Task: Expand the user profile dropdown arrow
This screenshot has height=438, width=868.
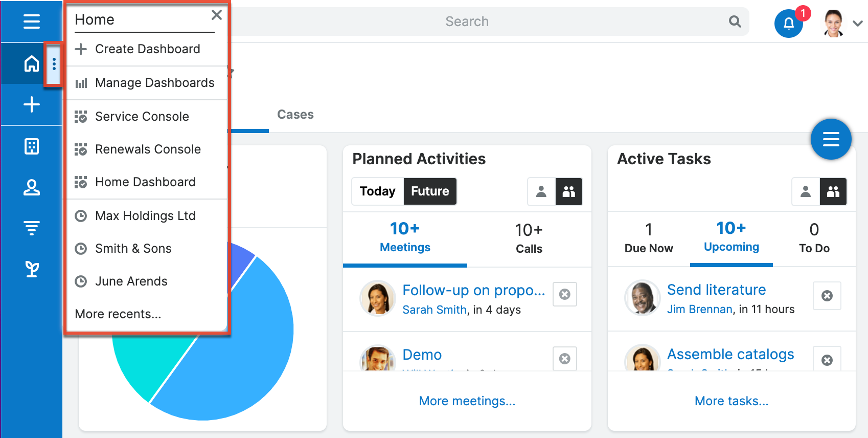Action: click(858, 23)
